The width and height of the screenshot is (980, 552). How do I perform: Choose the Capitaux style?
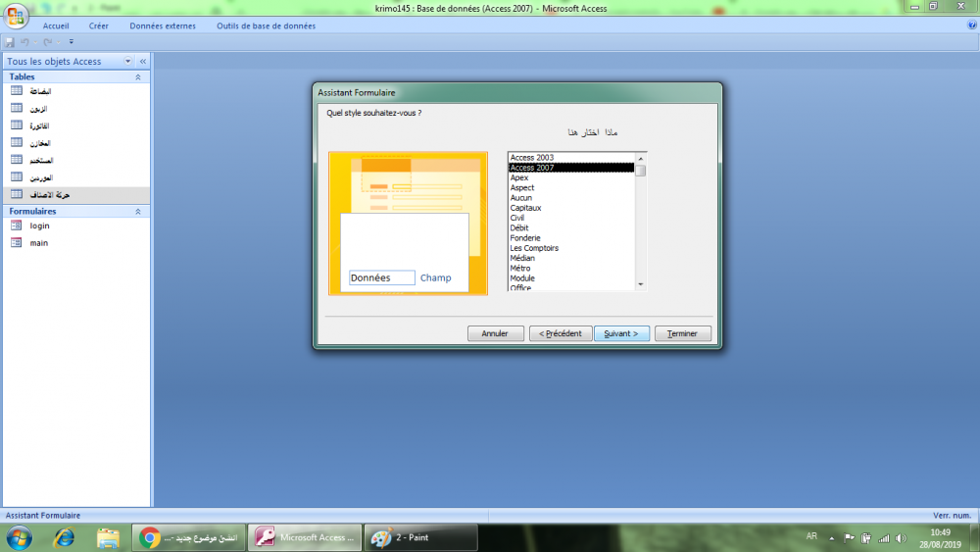pos(571,208)
